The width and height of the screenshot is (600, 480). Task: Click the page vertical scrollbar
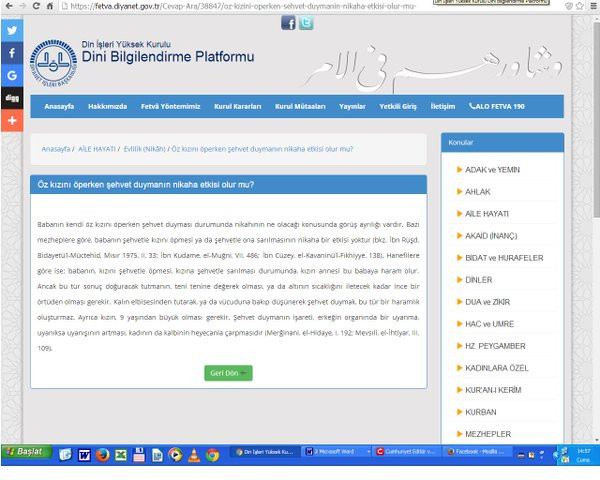[594, 200]
